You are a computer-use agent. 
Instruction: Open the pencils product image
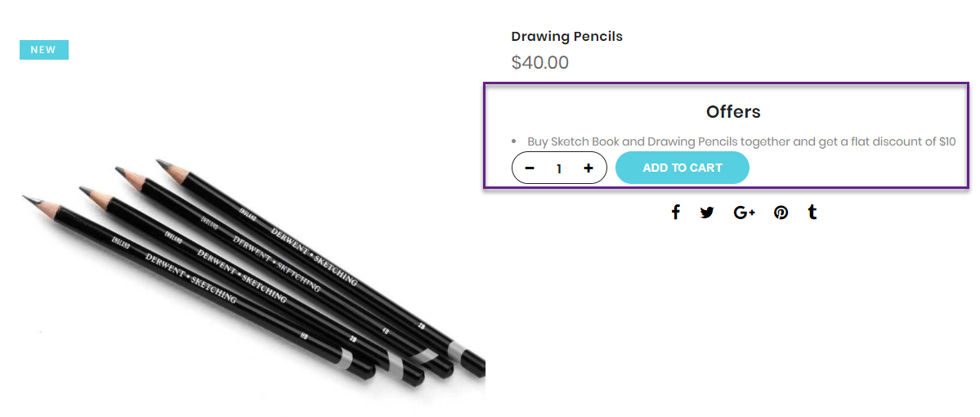[x=245, y=270]
